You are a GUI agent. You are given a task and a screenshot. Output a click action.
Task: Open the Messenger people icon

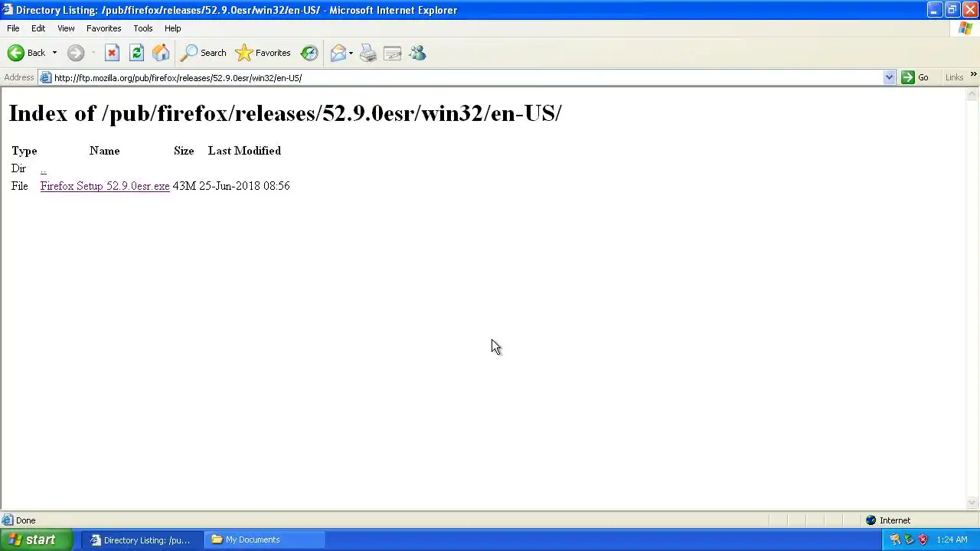point(417,53)
